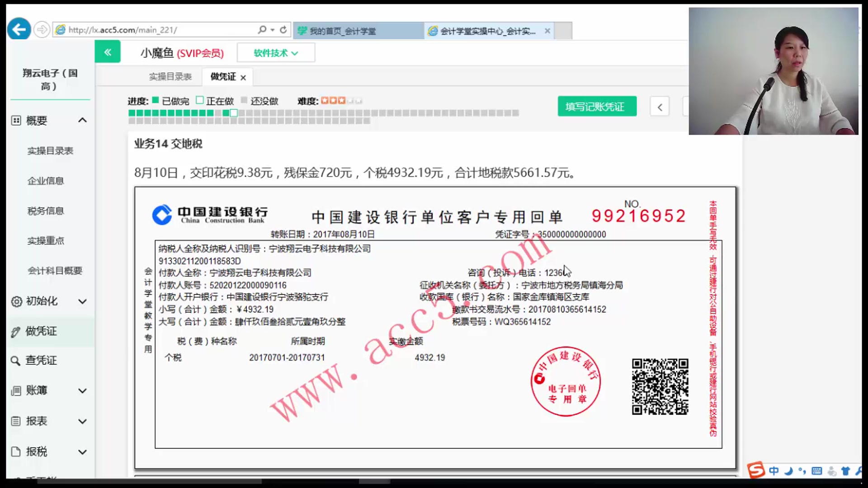The width and height of the screenshot is (868, 488).
Task: Select the 做凭证 page tab
Action: tap(223, 77)
